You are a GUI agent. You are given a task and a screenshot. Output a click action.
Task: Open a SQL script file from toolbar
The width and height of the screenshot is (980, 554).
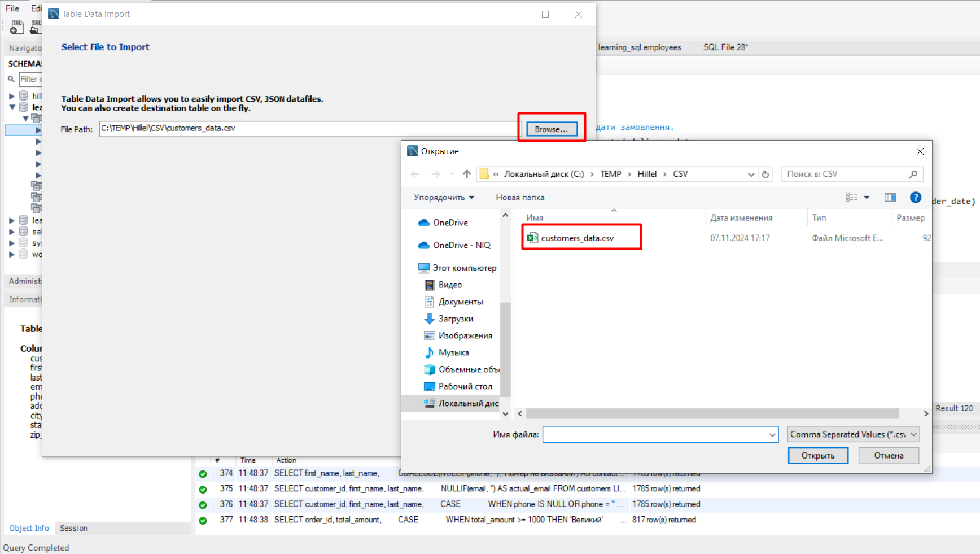[35, 27]
